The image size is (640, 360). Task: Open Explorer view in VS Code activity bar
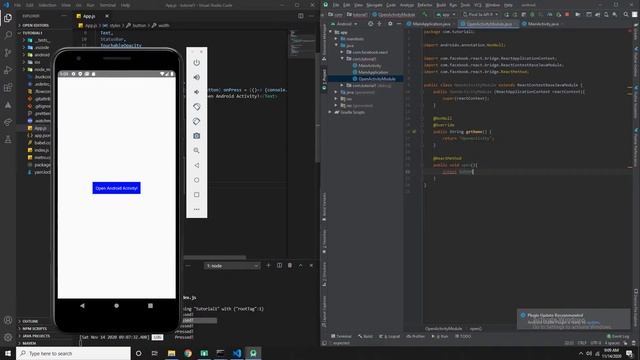8,18
